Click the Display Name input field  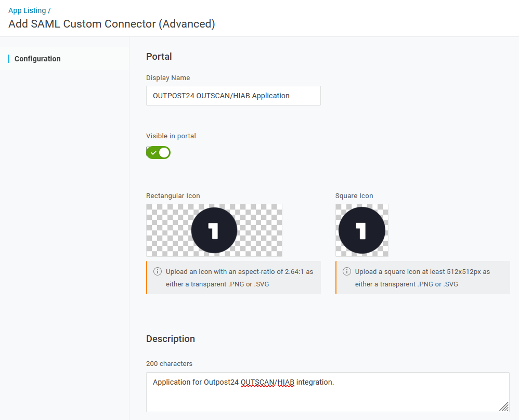[x=233, y=96]
